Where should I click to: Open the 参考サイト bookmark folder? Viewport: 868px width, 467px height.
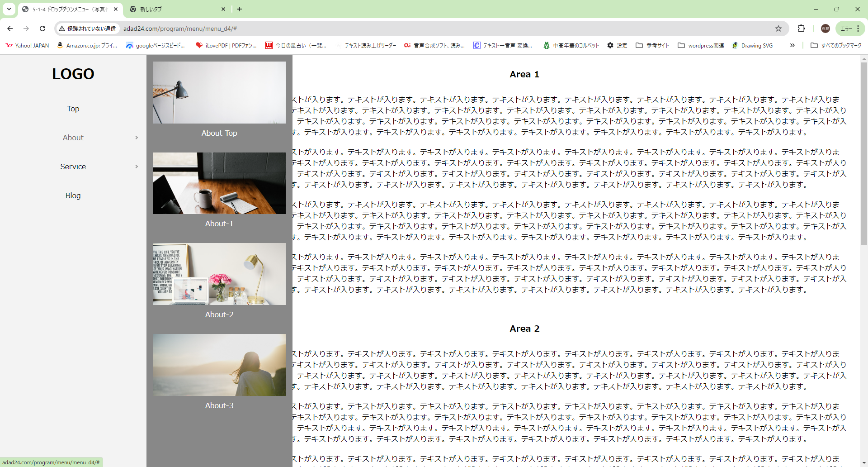point(652,45)
